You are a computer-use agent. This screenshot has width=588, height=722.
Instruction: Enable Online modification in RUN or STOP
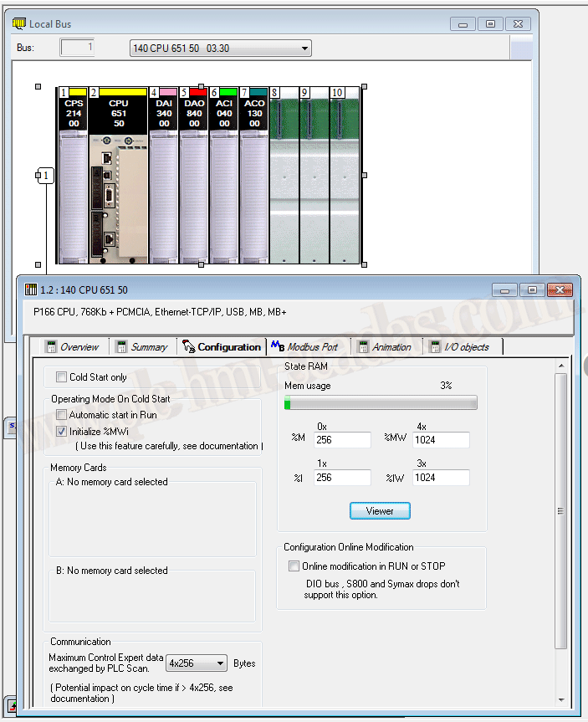294,566
